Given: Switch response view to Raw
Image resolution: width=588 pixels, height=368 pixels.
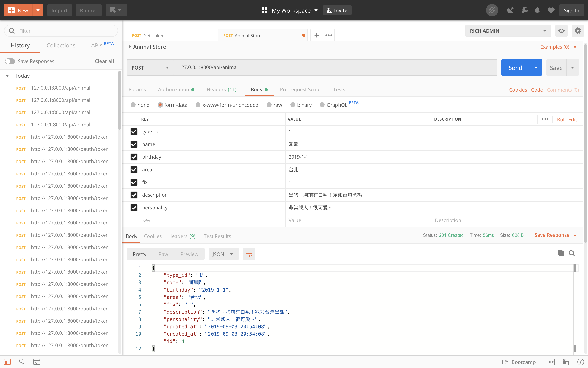Looking at the screenshot, I should [163, 254].
